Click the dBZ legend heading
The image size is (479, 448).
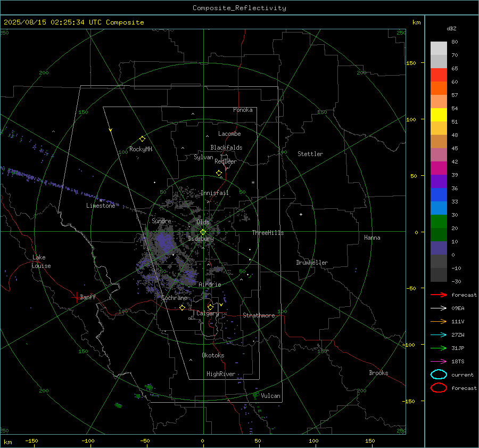[x=451, y=28]
